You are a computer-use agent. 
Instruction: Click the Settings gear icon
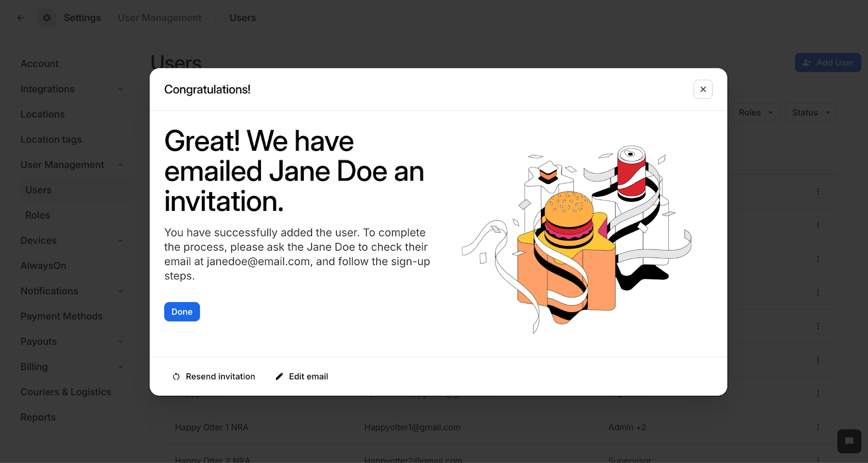(x=47, y=18)
